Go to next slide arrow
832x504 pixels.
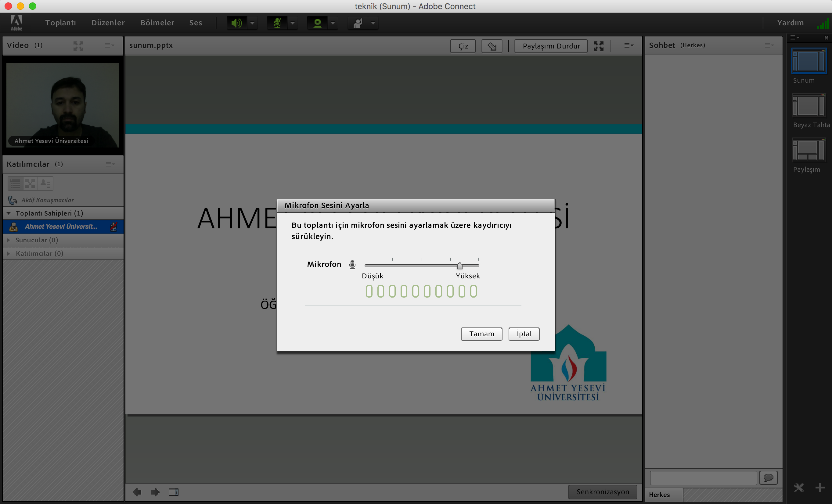coord(155,492)
